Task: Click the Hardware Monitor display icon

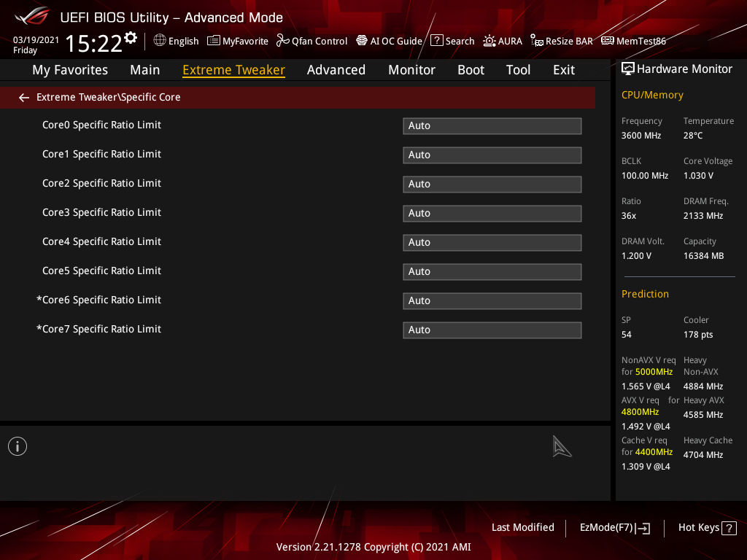Action: 628,69
